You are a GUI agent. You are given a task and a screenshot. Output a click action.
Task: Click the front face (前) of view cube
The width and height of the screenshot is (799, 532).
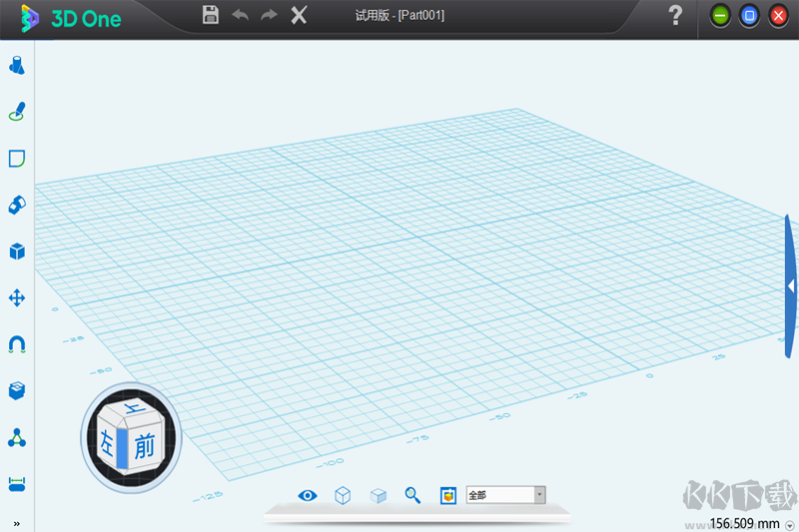[145, 447]
